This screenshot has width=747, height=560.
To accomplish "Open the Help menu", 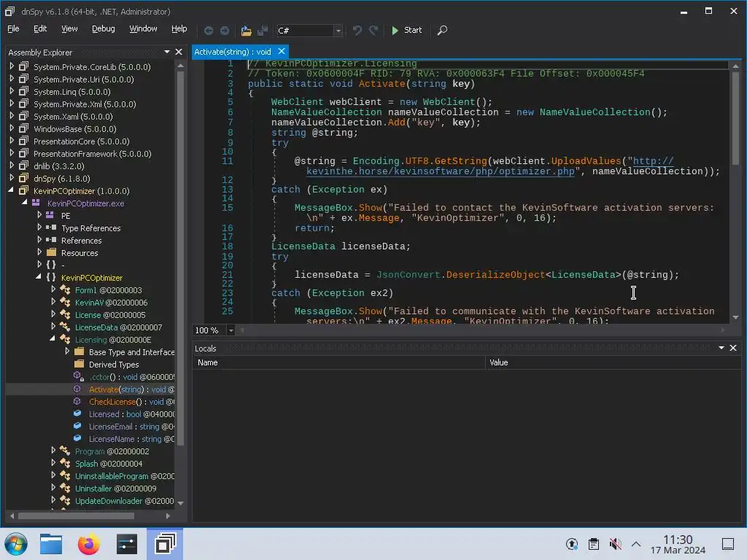I will (179, 28).
